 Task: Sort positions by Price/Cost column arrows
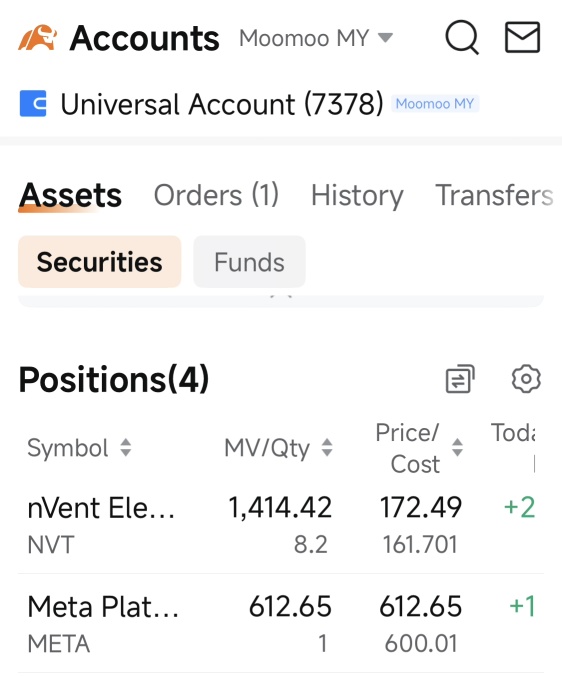[457, 448]
